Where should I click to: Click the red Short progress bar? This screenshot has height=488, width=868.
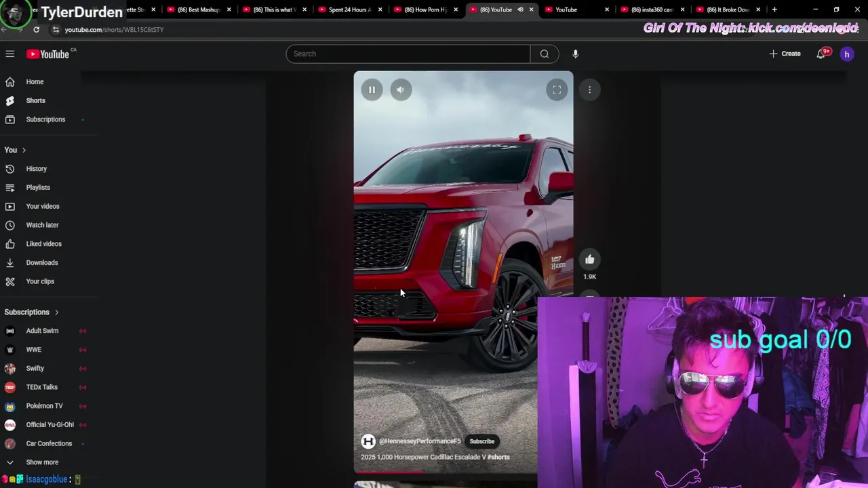(389, 472)
